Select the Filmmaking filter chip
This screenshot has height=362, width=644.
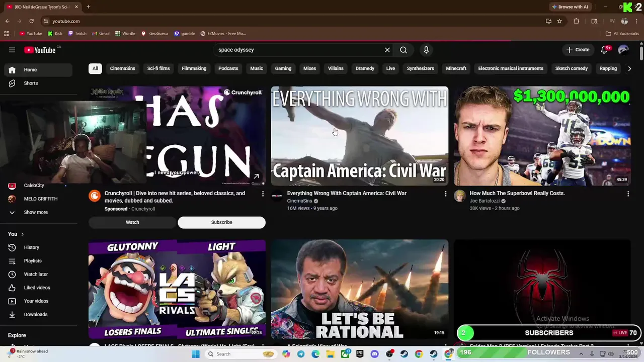click(x=194, y=68)
